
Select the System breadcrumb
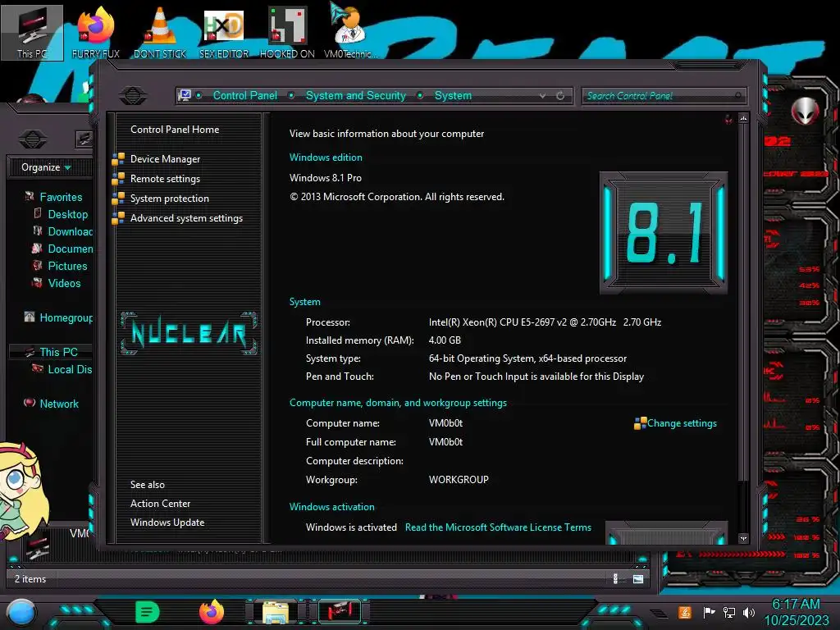pyautogui.click(x=453, y=95)
